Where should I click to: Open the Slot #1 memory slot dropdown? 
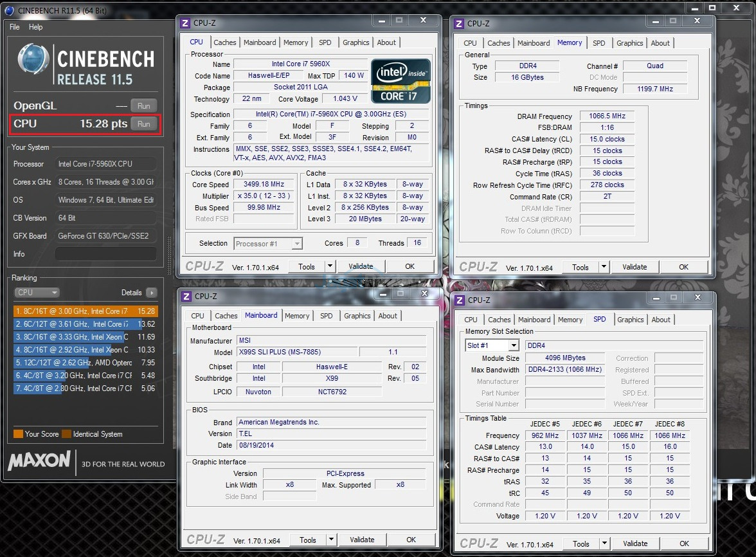coord(513,345)
